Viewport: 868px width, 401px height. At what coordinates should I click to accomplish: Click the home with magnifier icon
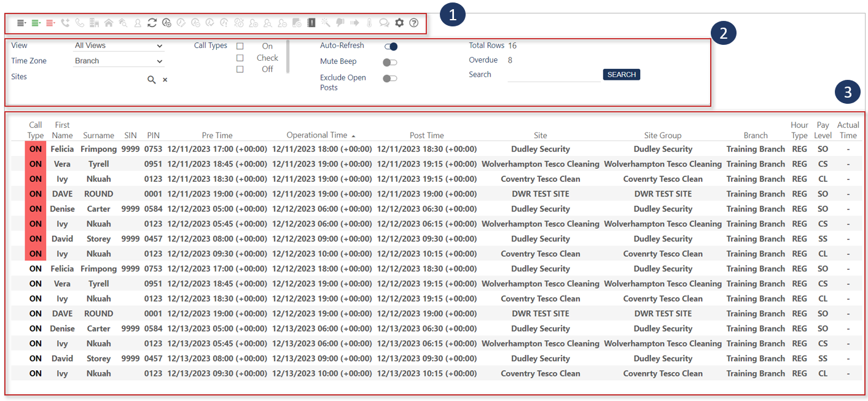[123, 23]
